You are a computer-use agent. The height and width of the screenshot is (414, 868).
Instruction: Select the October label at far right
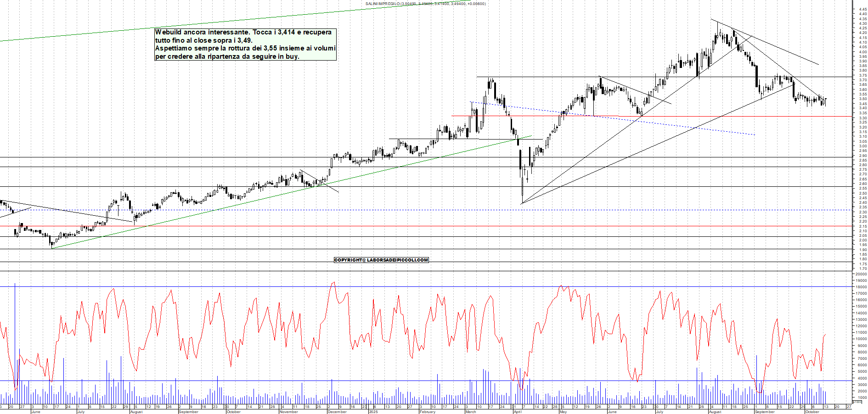click(812, 412)
